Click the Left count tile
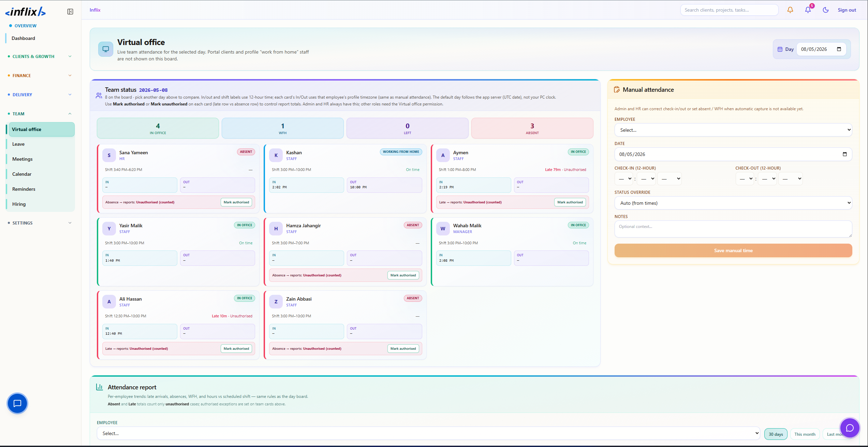 [408, 128]
